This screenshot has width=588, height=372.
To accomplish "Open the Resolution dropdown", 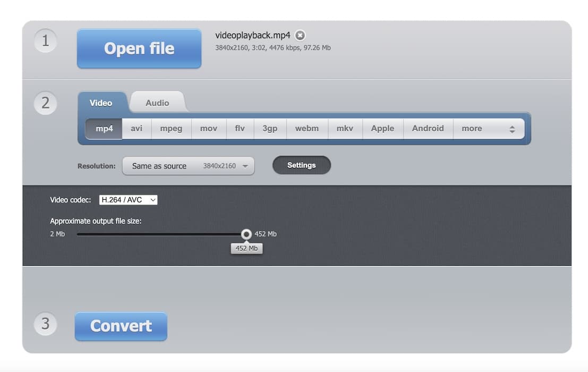I will pyautogui.click(x=188, y=166).
